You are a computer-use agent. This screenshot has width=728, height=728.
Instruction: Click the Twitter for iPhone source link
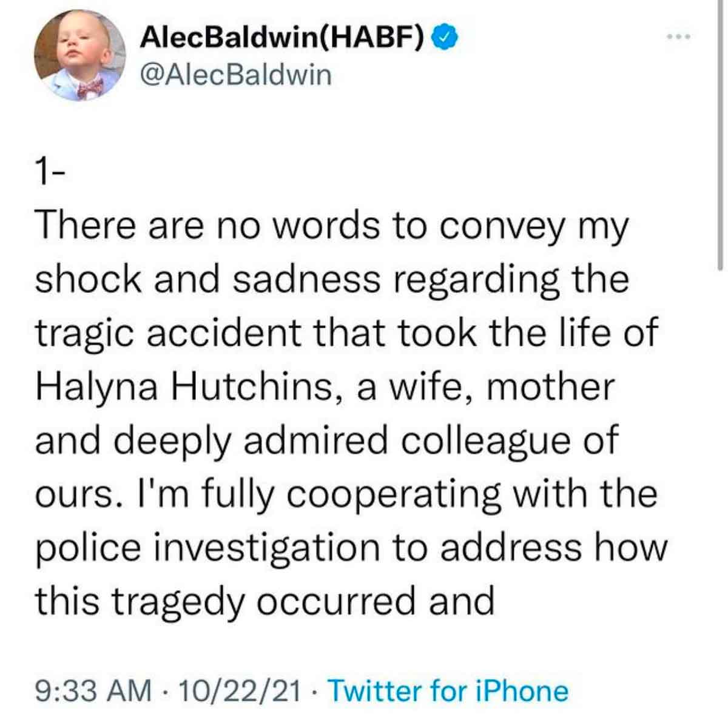(448, 690)
